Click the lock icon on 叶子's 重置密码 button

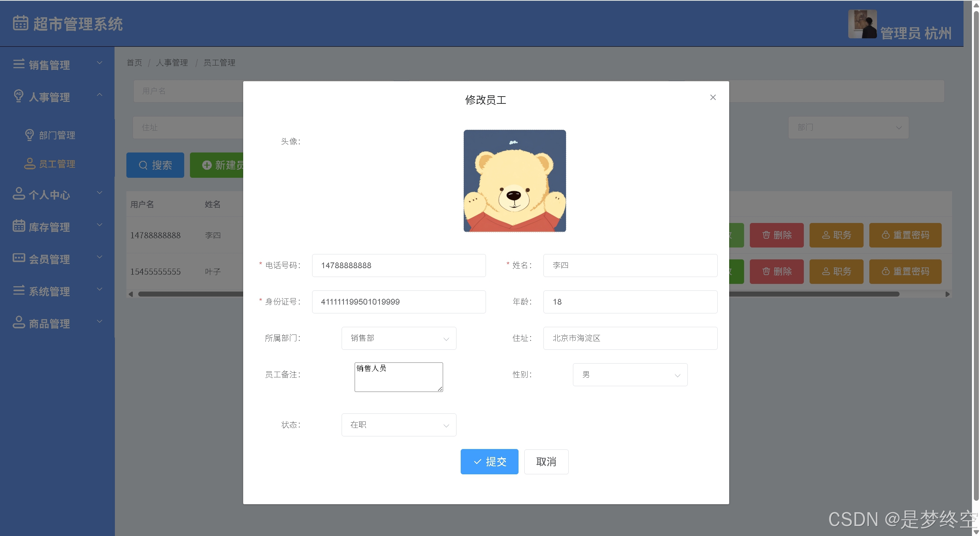(885, 271)
